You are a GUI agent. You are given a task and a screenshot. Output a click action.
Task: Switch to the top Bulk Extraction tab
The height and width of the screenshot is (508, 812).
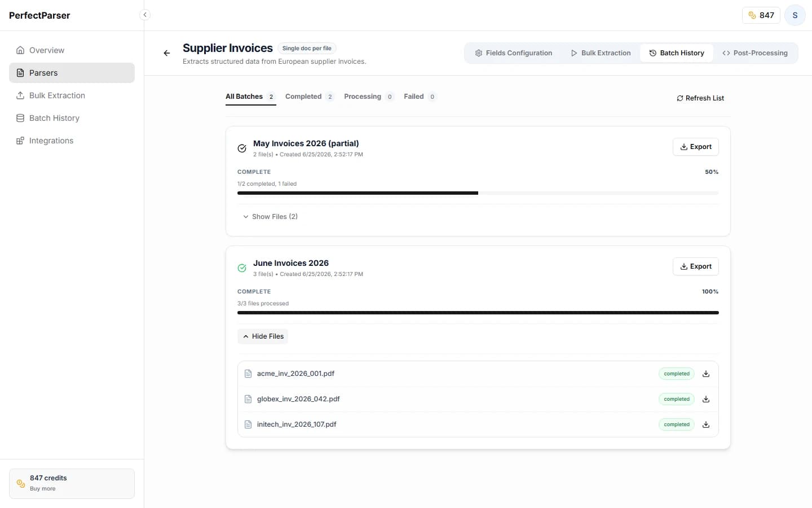(601, 53)
